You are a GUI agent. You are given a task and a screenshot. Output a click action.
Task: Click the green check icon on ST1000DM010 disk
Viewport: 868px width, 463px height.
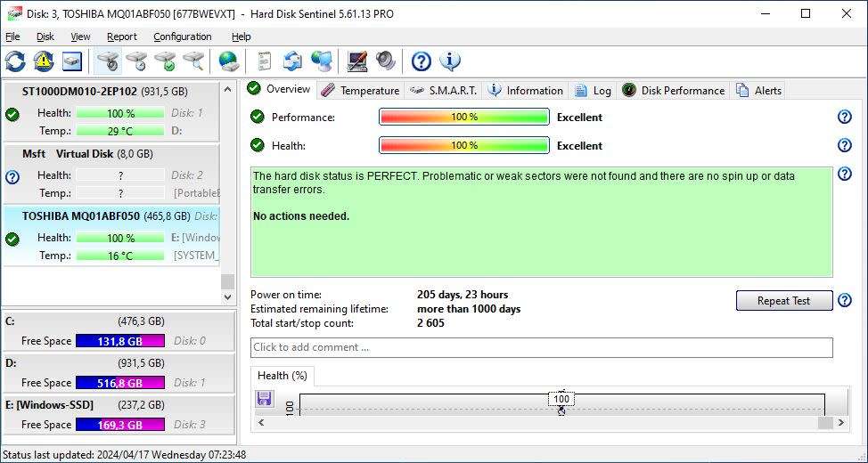[12, 115]
